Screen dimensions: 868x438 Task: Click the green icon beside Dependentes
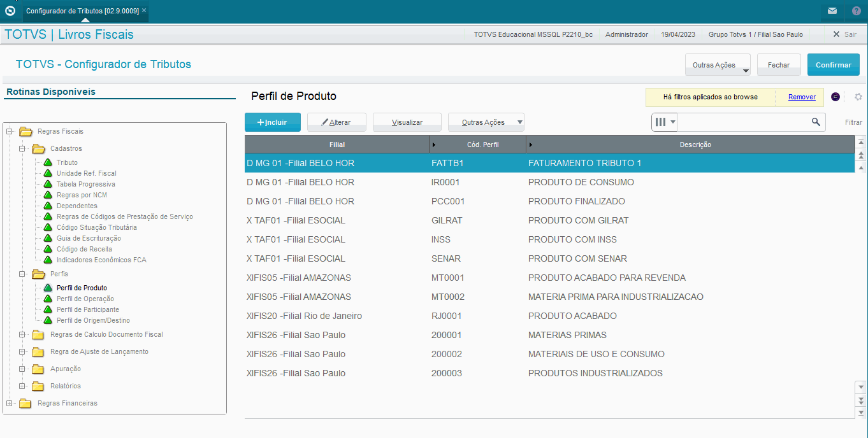coord(48,206)
